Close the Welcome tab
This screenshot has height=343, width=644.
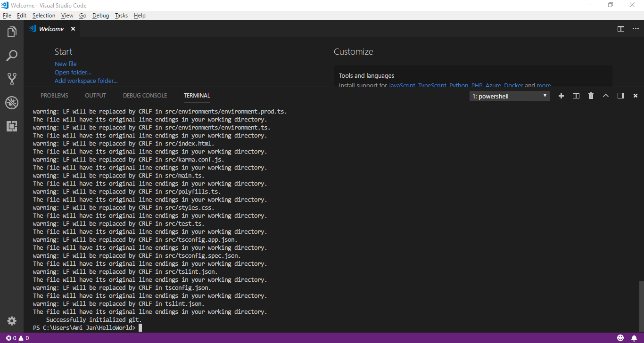click(x=73, y=29)
